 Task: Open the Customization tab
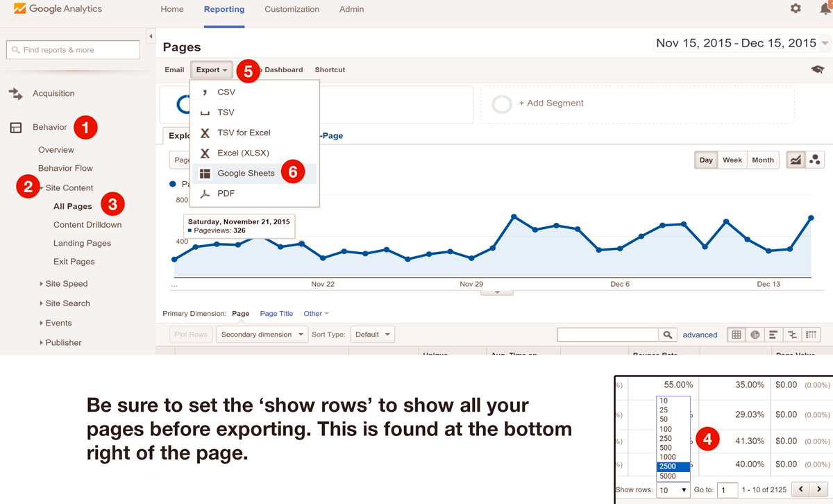[292, 10]
